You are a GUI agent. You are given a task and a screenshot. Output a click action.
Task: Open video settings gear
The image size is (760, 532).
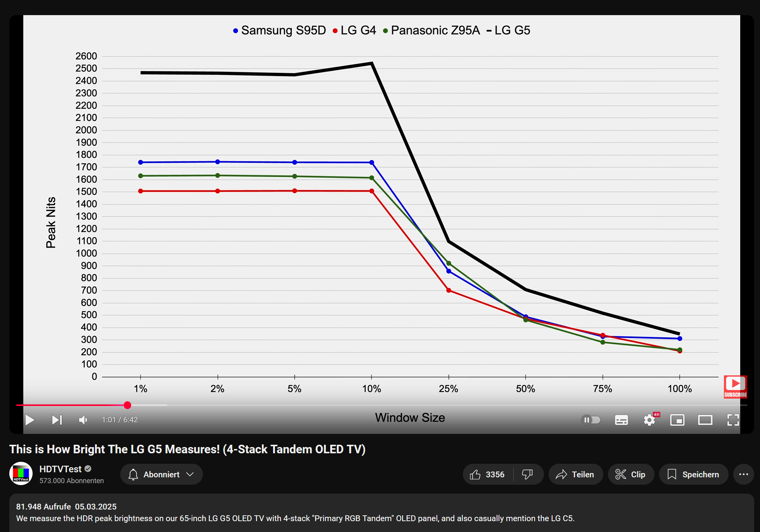[x=649, y=420]
